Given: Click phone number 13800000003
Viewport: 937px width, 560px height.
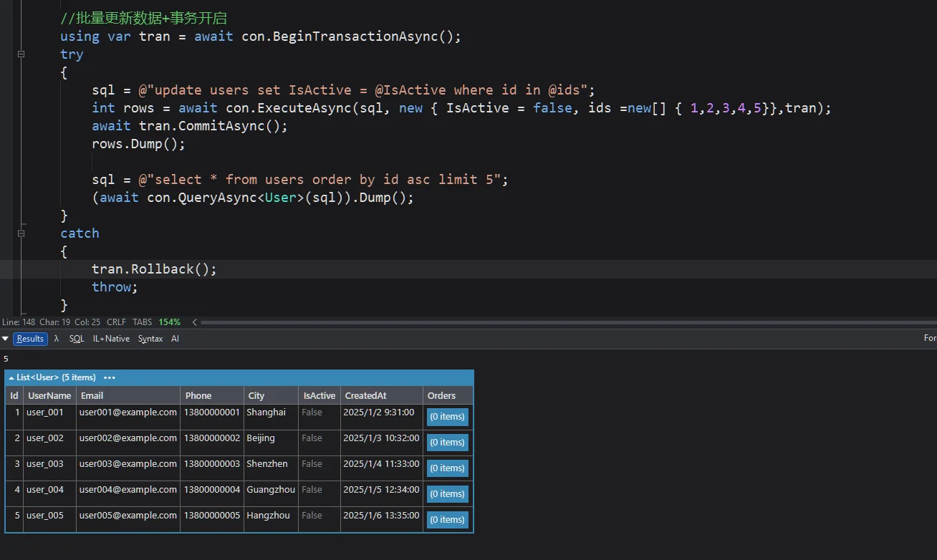Looking at the screenshot, I should pos(212,464).
